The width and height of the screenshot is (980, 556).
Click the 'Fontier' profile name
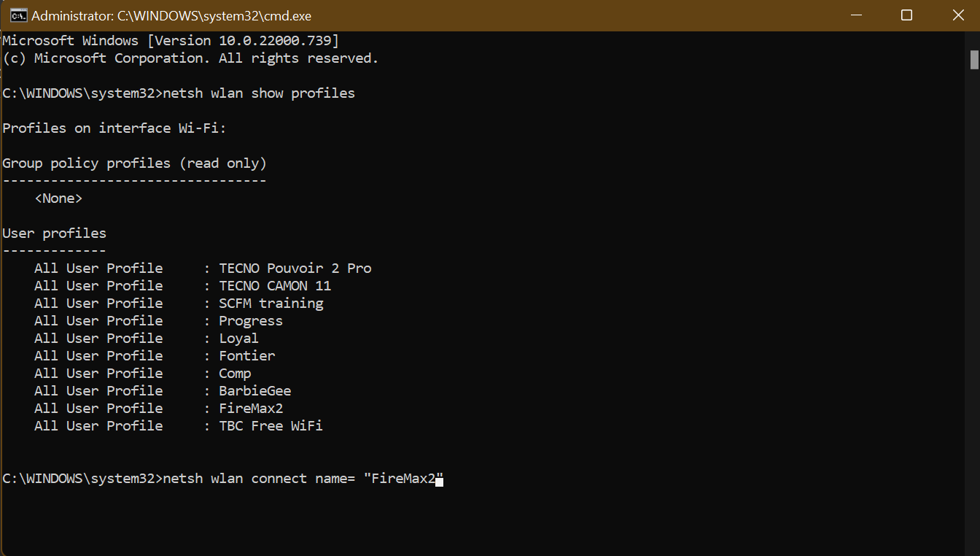(246, 356)
